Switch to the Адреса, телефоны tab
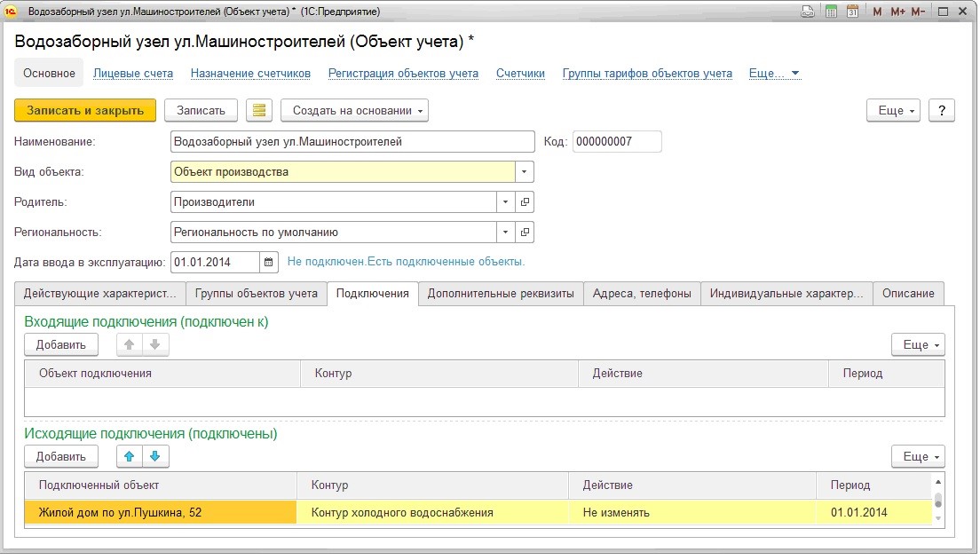This screenshot has height=560, width=980. point(641,294)
